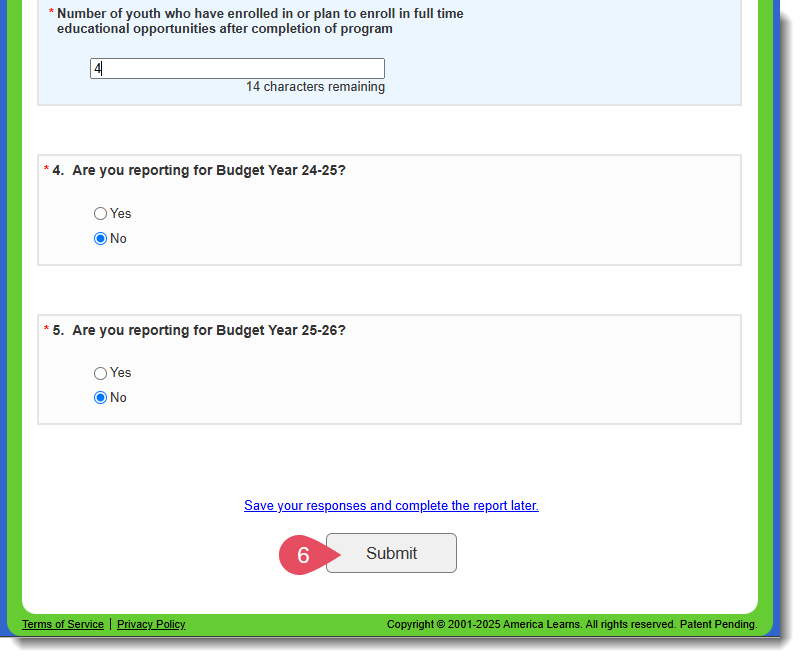Click the Submit button

[391, 553]
